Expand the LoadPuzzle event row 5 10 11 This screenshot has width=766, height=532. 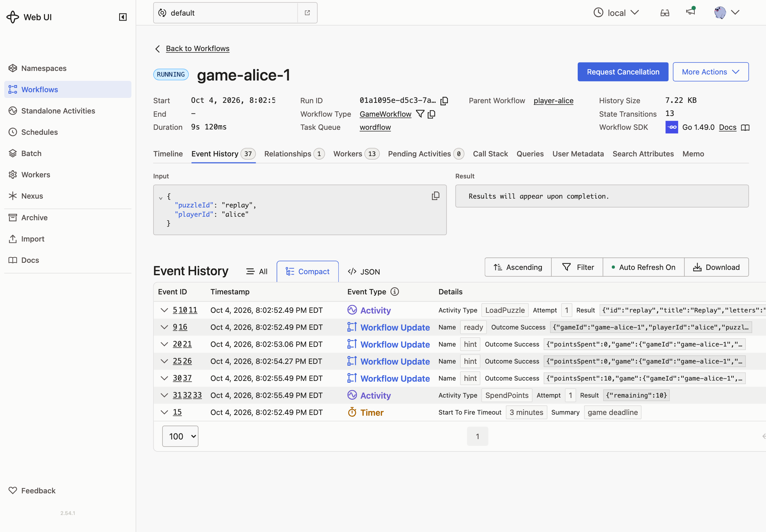coord(164,310)
